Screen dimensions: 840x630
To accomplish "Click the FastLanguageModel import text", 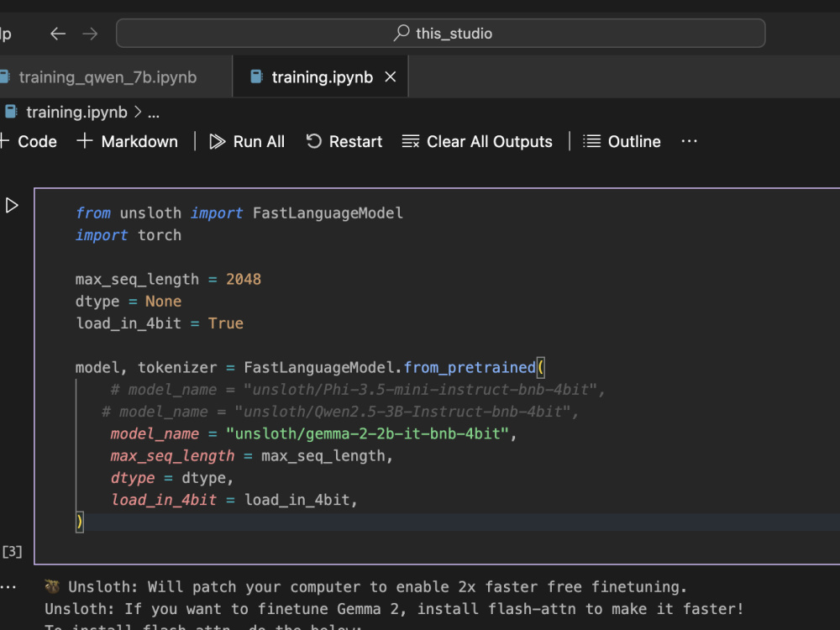I will click(x=328, y=213).
